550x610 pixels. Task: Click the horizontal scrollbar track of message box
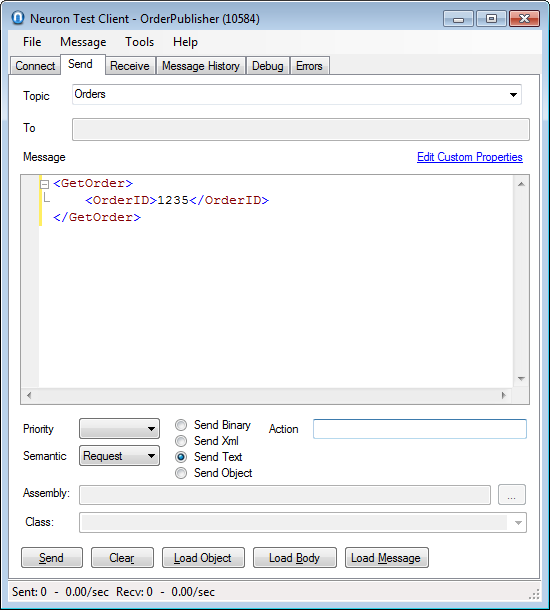266,395
